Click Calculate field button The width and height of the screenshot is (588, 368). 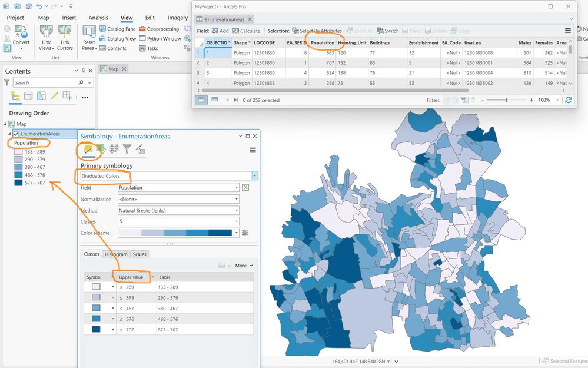tap(247, 31)
